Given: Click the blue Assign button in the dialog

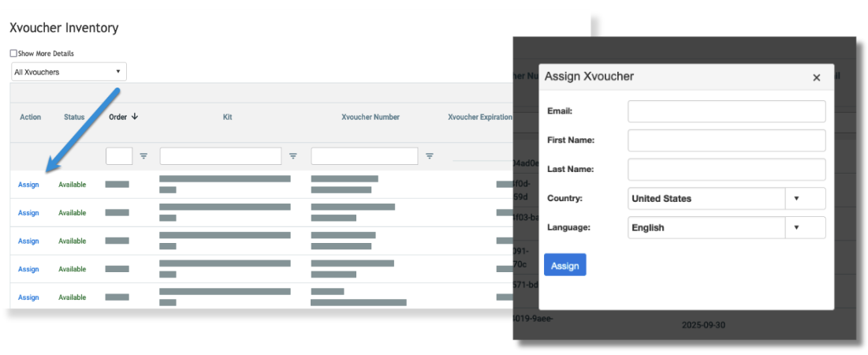Looking at the screenshot, I should [565, 265].
